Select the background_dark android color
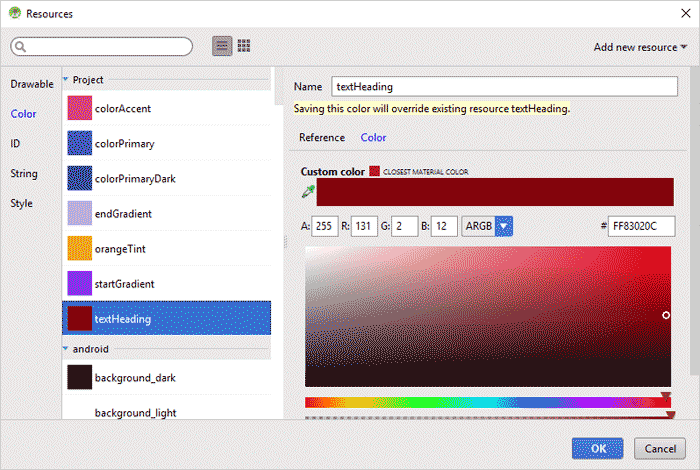Image resolution: width=700 pixels, height=470 pixels. 137,378
